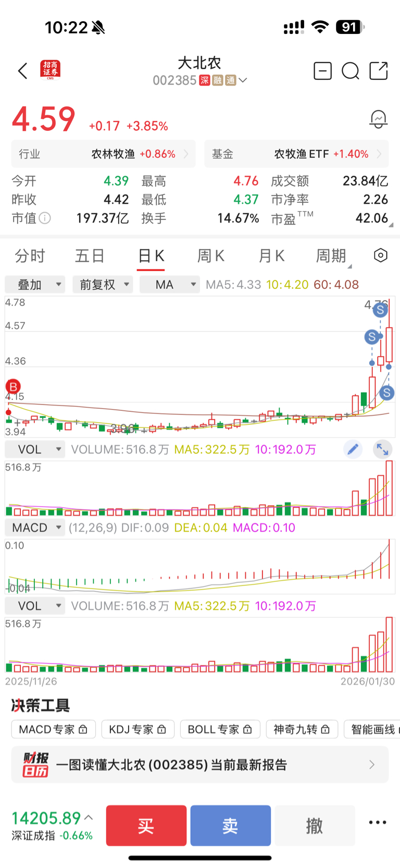Open the second VOL indicator dropdown
400x868 pixels.
(x=35, y=606)
